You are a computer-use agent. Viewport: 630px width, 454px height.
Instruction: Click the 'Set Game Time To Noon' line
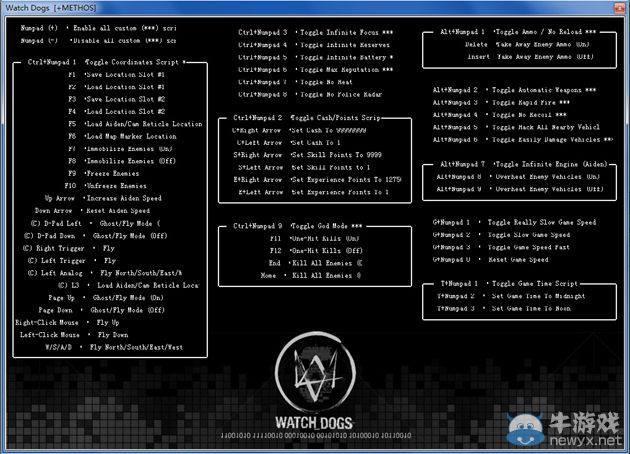504,309
